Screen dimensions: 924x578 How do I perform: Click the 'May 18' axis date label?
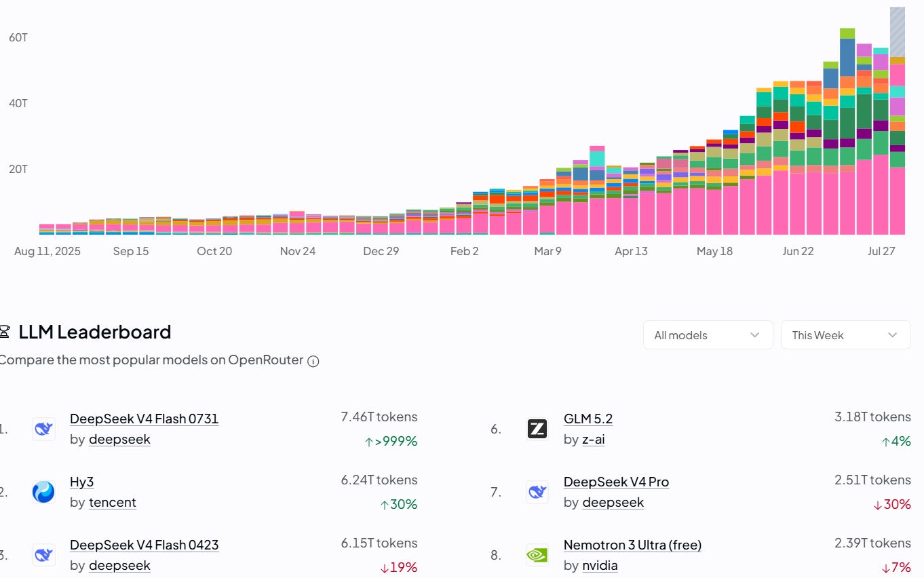(x=715, y=251)
